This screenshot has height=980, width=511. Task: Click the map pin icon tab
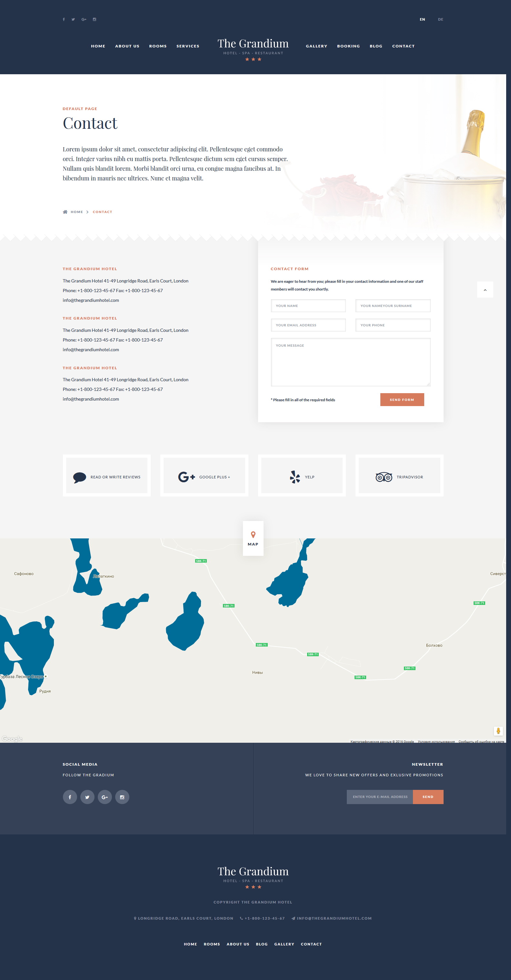(253, 535)
